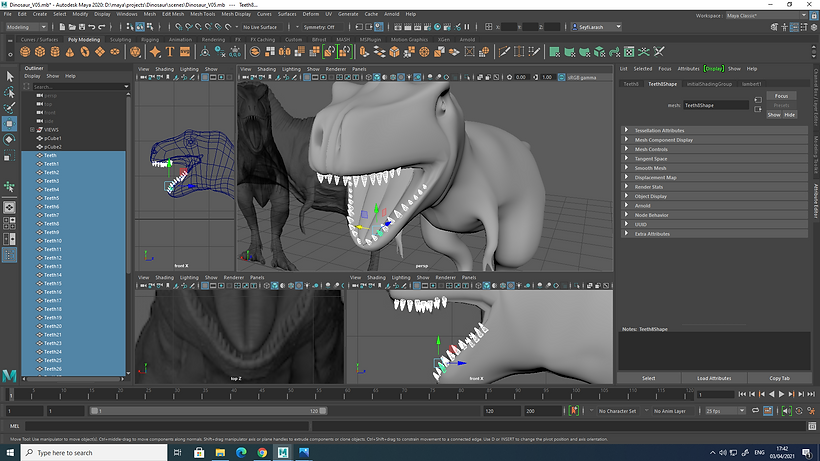Switch to the Rigging shelf tab
The height and width of the screenshot is (461, 820).
pos(150,39)
